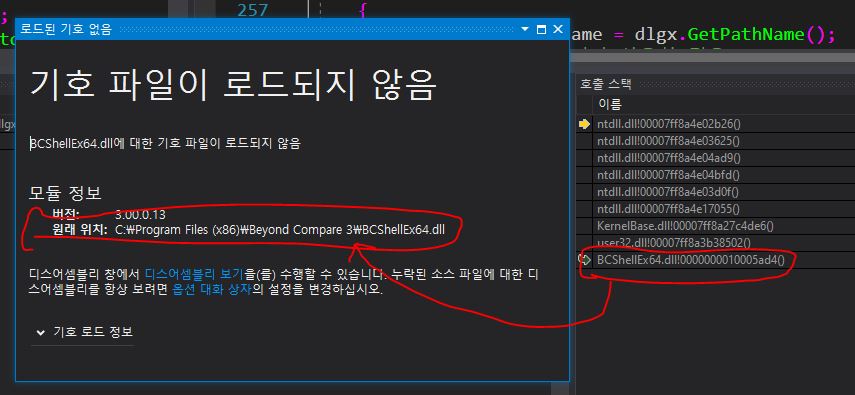Select call stack frame user32.dll!00007ff8a3b38502()
Viewport: 855px width, 395px height.
[673, 242]
